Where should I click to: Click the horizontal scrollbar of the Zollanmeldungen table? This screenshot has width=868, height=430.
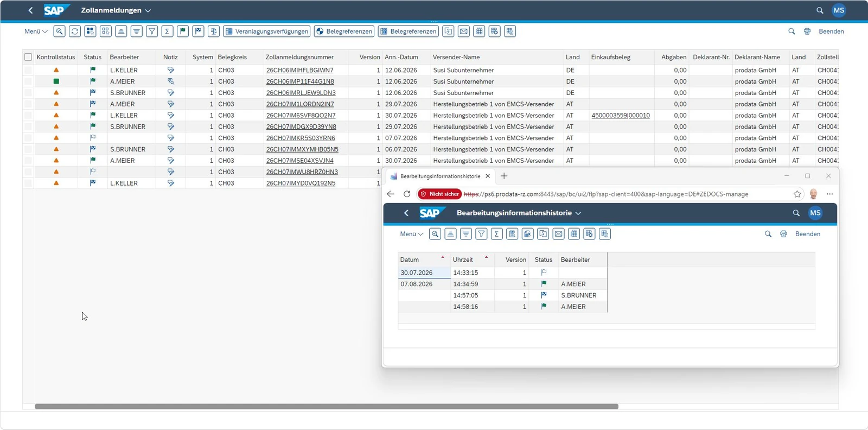327,406
